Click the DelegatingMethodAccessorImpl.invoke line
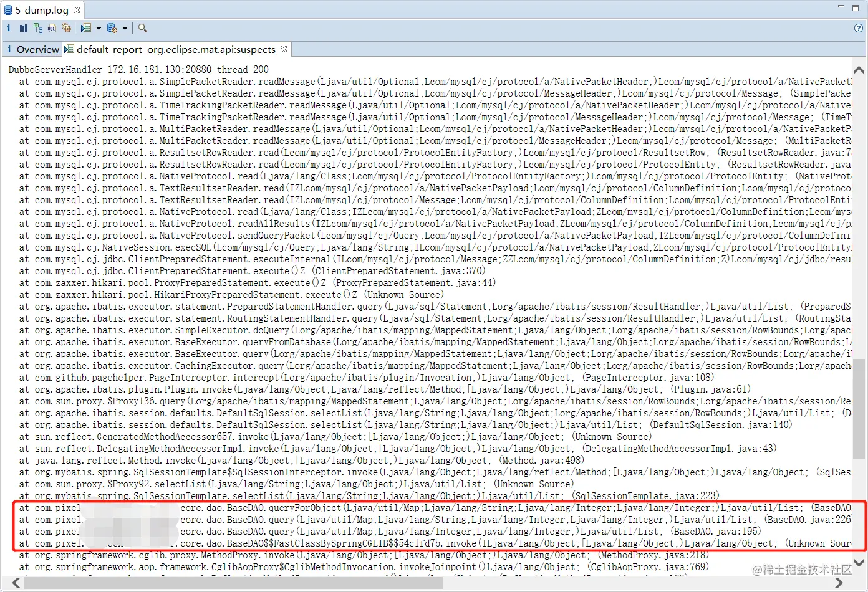The image size is (868, 592). click(x=398, y=448)
